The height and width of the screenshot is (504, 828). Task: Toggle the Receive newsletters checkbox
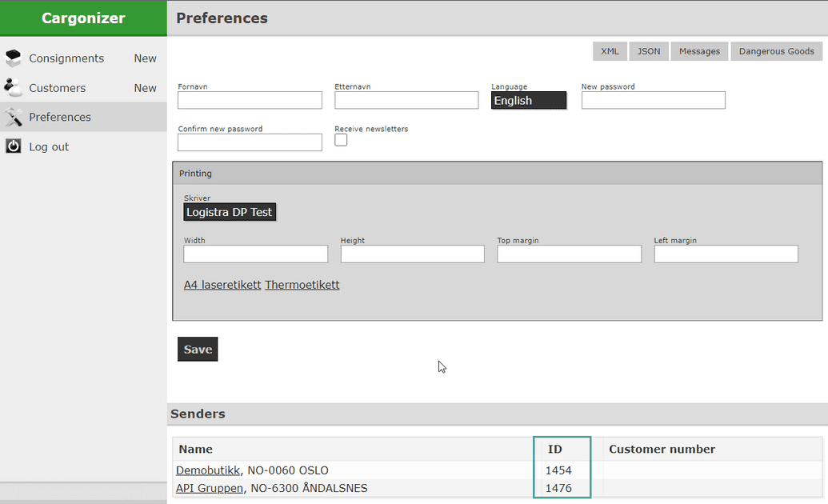(341, 140)
